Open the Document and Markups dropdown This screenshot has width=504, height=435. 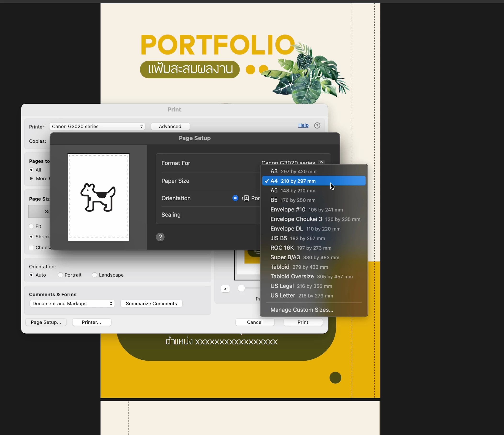(72, 304)
